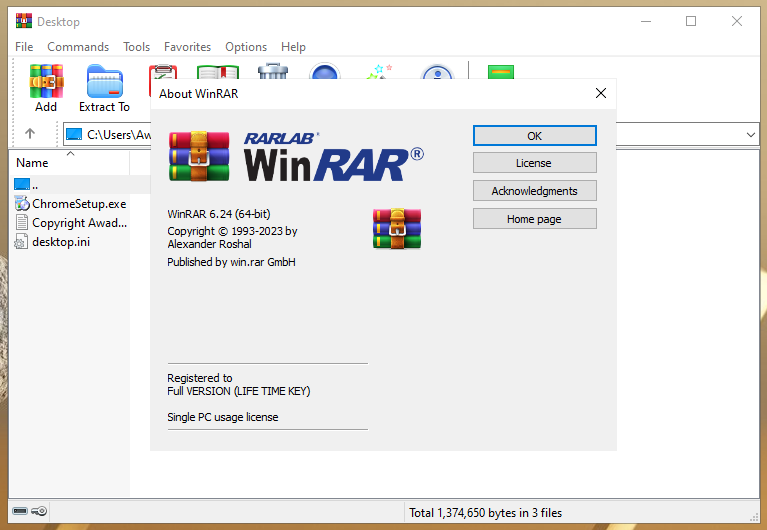Click the Total 1,374,650 bytes status text
The height and width of the screenshot is (530, 767).
(485, 512)
